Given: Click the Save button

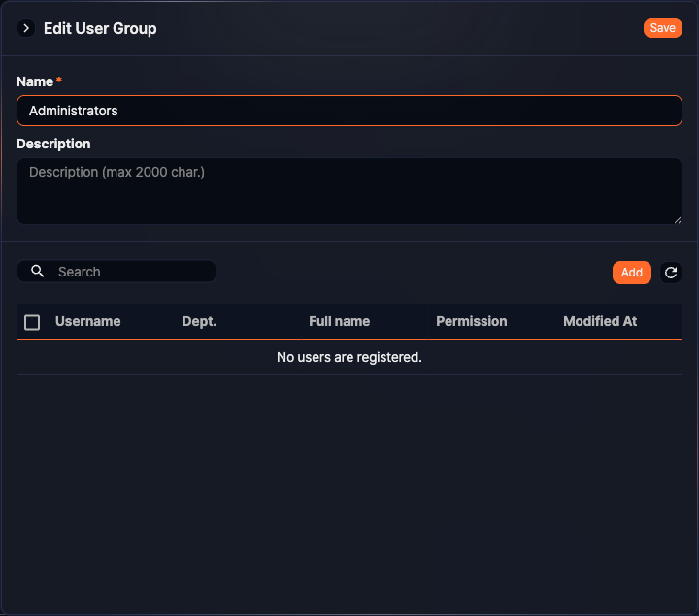Looking at the screenshot, I should pyautogui.click(x=662, y=28).
